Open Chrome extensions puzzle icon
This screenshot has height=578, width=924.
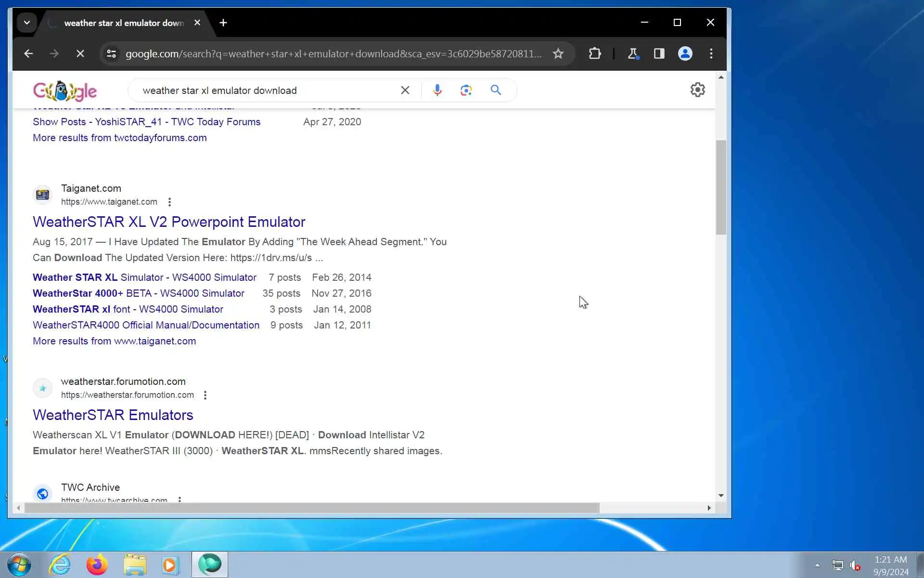(595, 53)
